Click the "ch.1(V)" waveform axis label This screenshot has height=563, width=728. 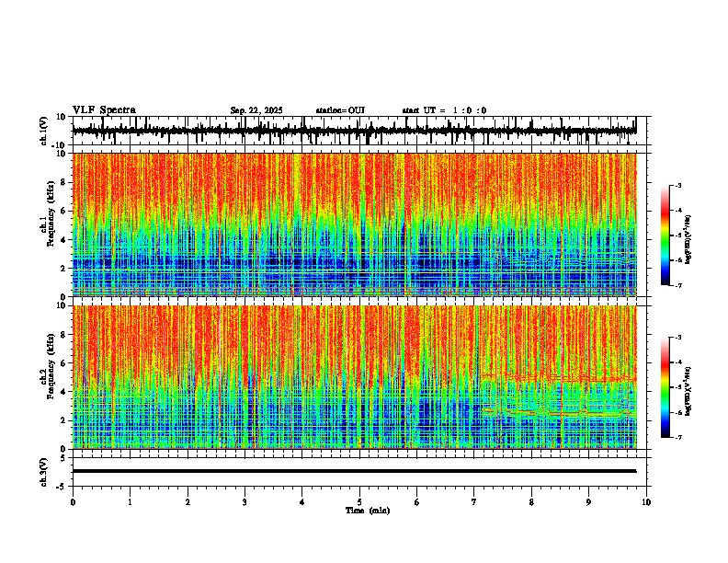44,131
